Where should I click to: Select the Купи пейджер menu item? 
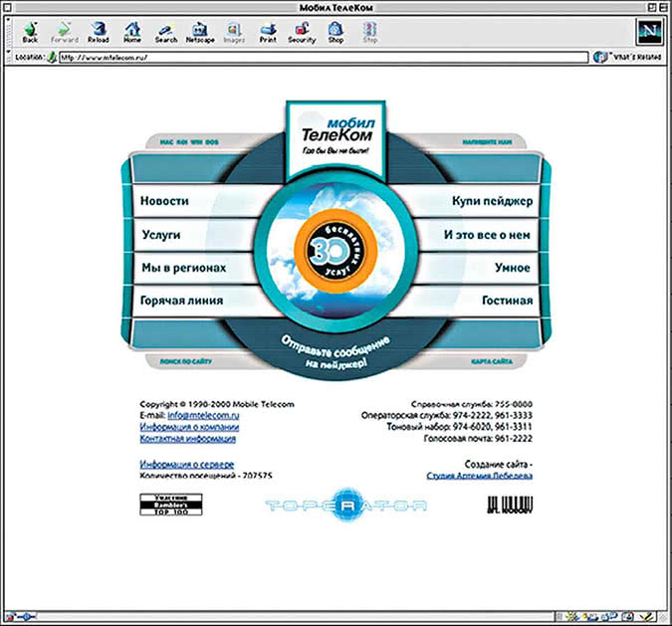click(493, 201)
